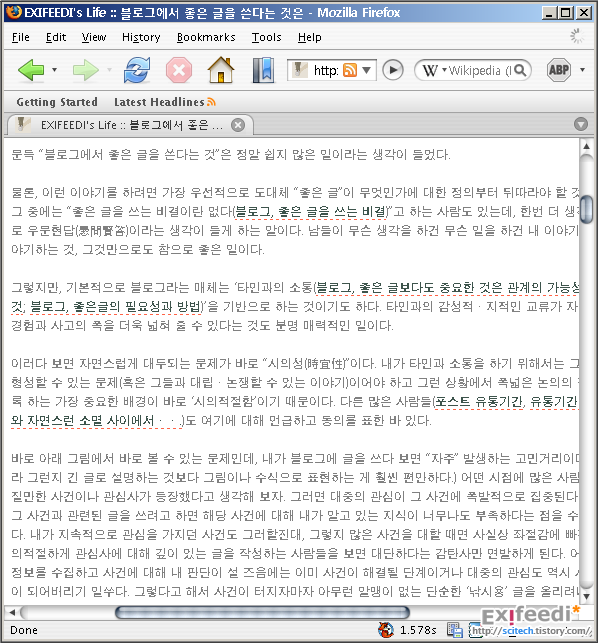
Task: Open the View menu
Action: click(x=94, y=37)
